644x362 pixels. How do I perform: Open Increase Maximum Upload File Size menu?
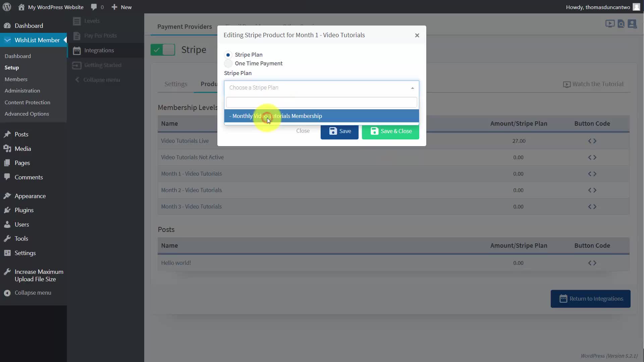click(x=33, y=276)
